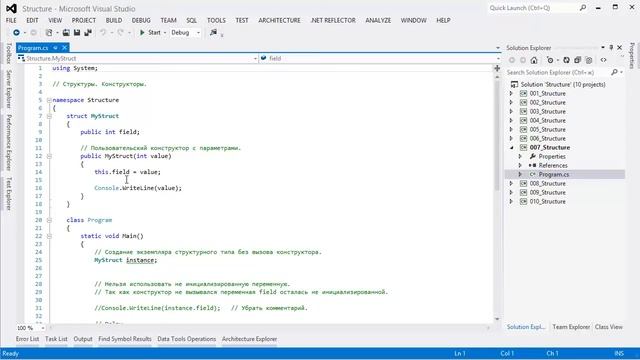
Task: Open the Output window tab
Action: click(x=83, y=339)
